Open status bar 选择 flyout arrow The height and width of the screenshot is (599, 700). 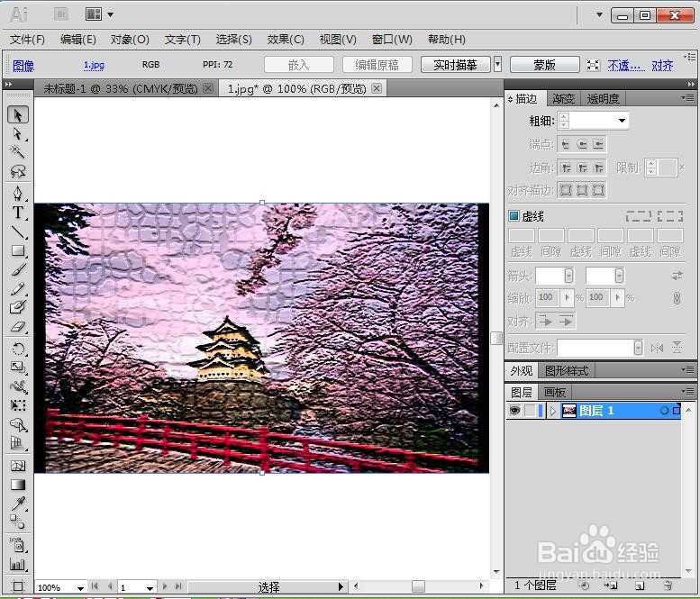coord(341,586)
